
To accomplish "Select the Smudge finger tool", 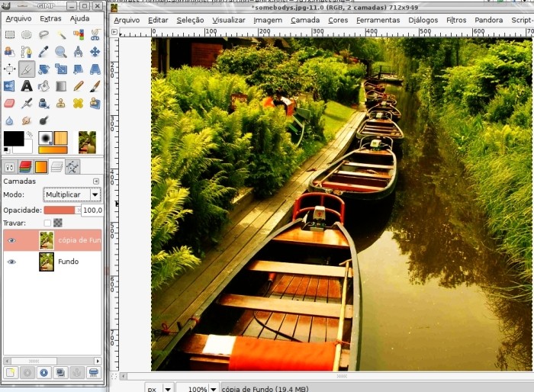I will (x=27, y=120).
